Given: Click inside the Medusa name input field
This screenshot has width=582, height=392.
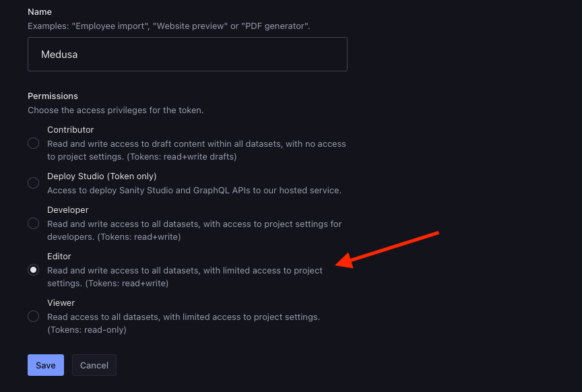Looking at the screenshot, I should point(187,55).
